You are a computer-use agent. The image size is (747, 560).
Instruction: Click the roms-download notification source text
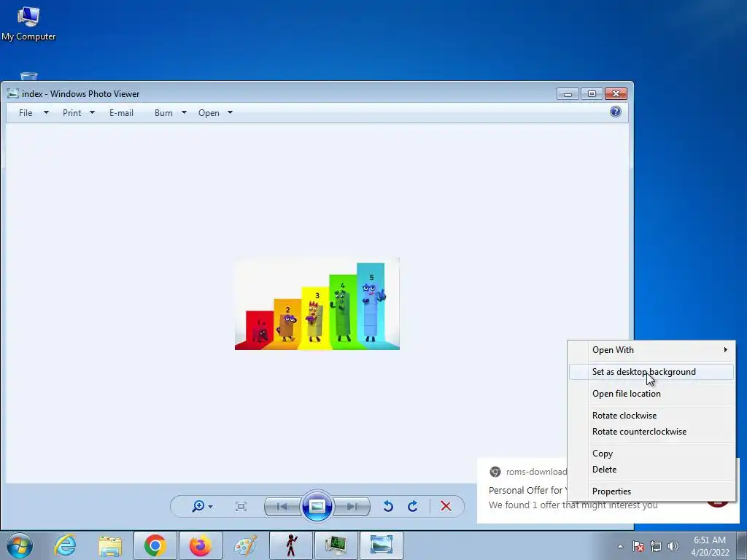click(536, 472)
